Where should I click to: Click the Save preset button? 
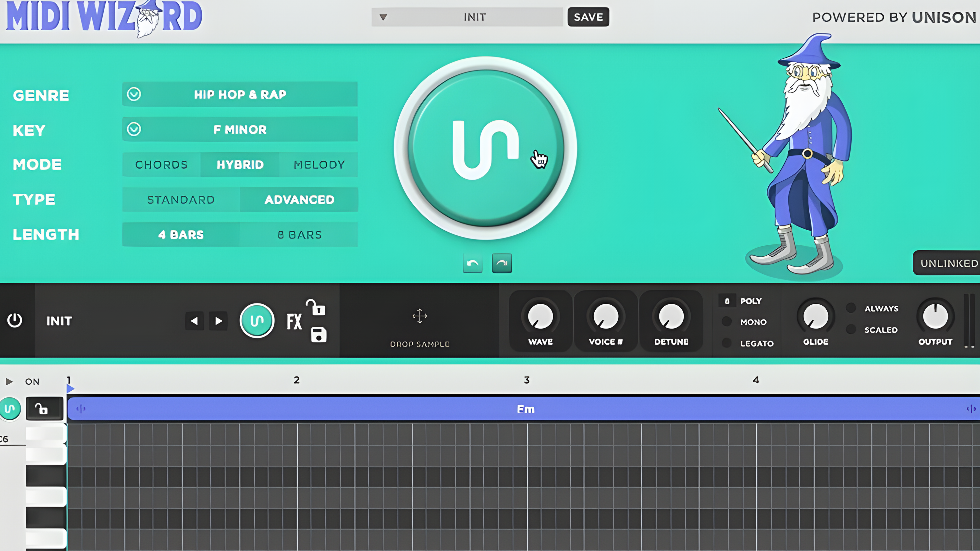[x=588, y=17]
